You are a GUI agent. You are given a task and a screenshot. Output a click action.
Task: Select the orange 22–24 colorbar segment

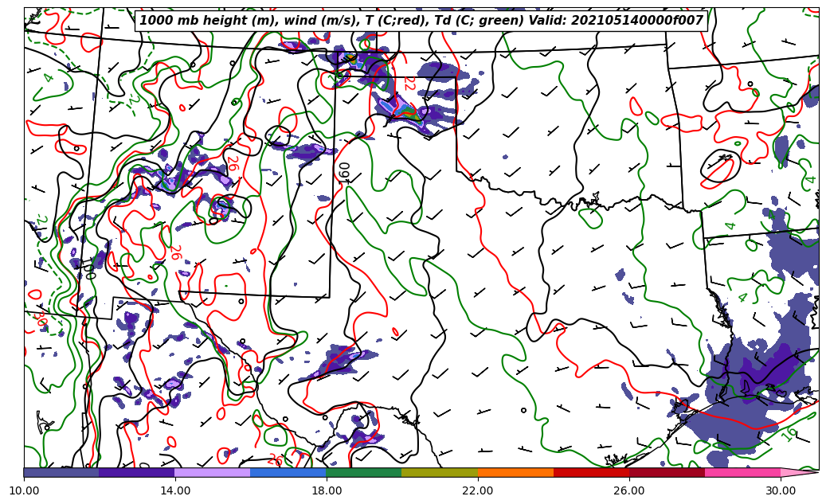(515, 472)
